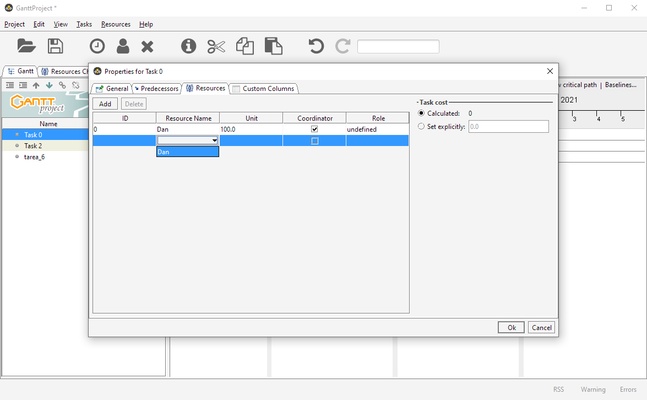
Task: Open a project with the folder icon
Action: click(x=26, y=46)
